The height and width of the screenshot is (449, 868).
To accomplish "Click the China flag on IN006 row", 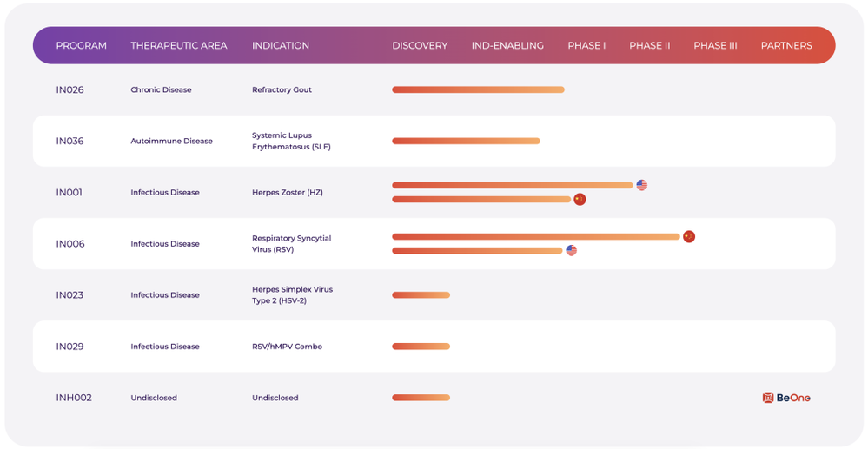I will click(x=689, y=236).
